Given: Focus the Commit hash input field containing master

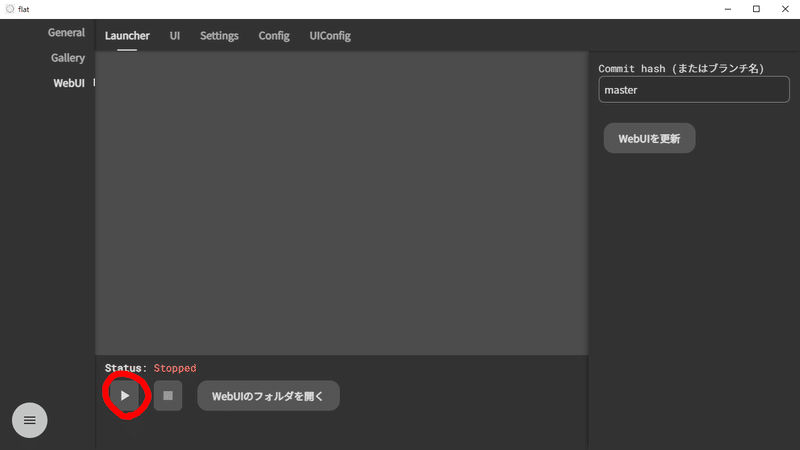Looking at the screenshot, I should pos(694,90).
